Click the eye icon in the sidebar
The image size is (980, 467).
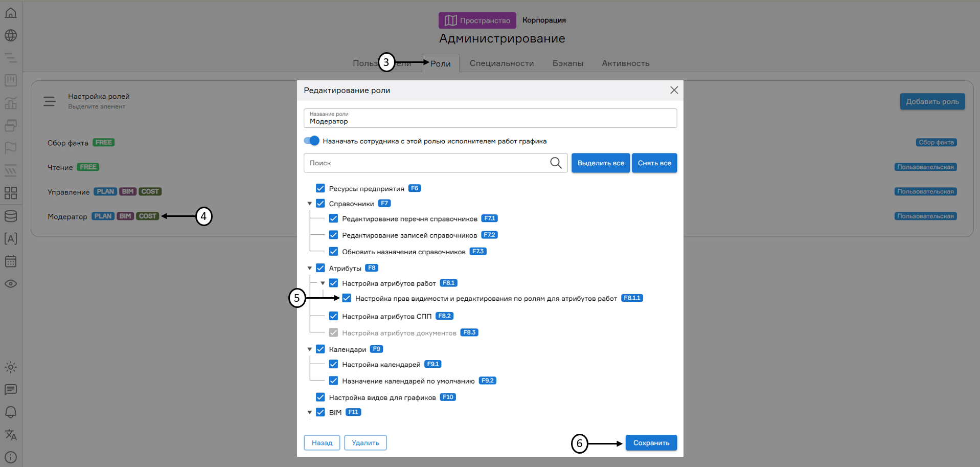(x=11, y=284)
